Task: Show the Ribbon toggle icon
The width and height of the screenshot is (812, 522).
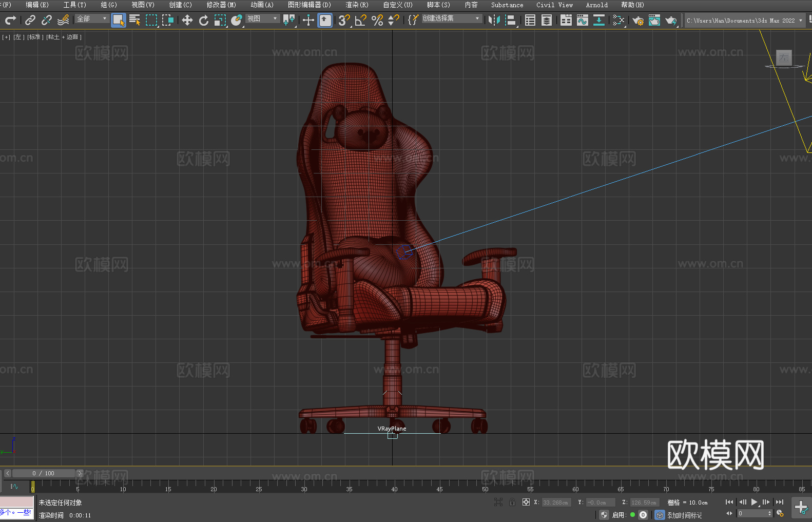Action: pyautogui.click(x=566, y=20)
